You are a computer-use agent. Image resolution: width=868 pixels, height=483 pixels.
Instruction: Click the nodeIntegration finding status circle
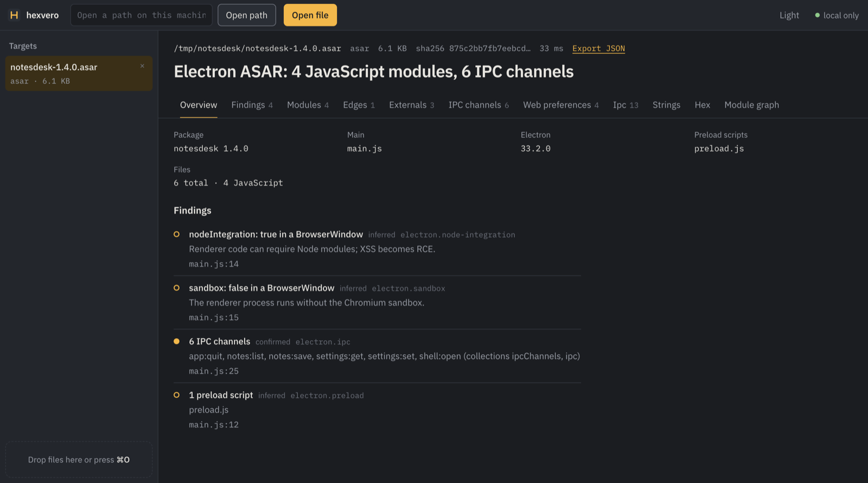(176, 234)
